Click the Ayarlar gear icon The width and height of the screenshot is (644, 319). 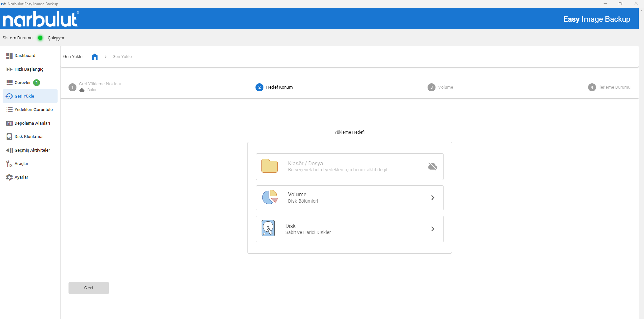pos(9,177)
